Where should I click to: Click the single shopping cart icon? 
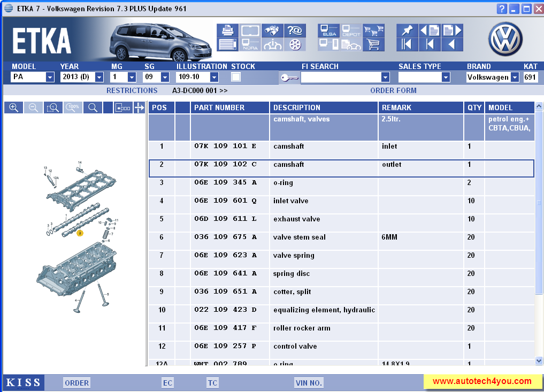point(374,45)
